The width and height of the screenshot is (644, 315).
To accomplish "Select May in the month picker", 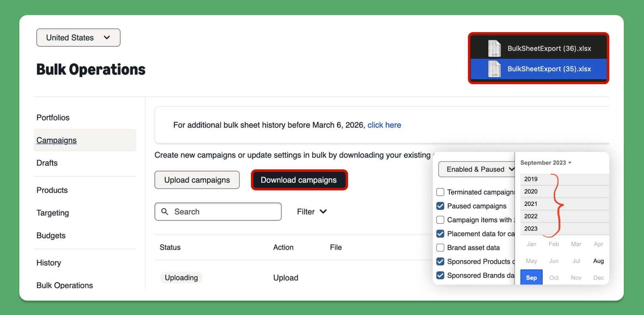I will point(531,261).
